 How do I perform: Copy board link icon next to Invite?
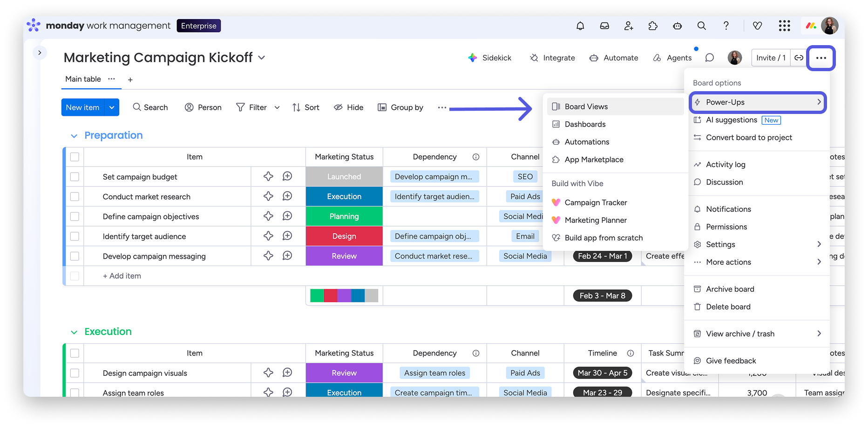click(799, 58)
